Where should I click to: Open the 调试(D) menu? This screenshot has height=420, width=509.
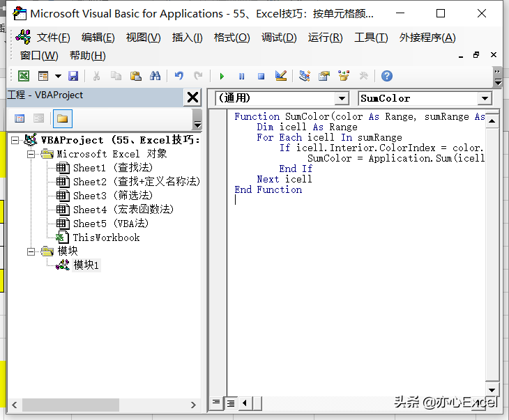[279, 38]
